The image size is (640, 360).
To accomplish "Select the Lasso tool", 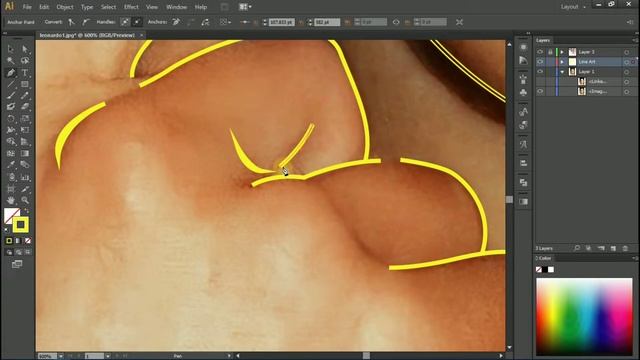I will (x=25, y=61).
